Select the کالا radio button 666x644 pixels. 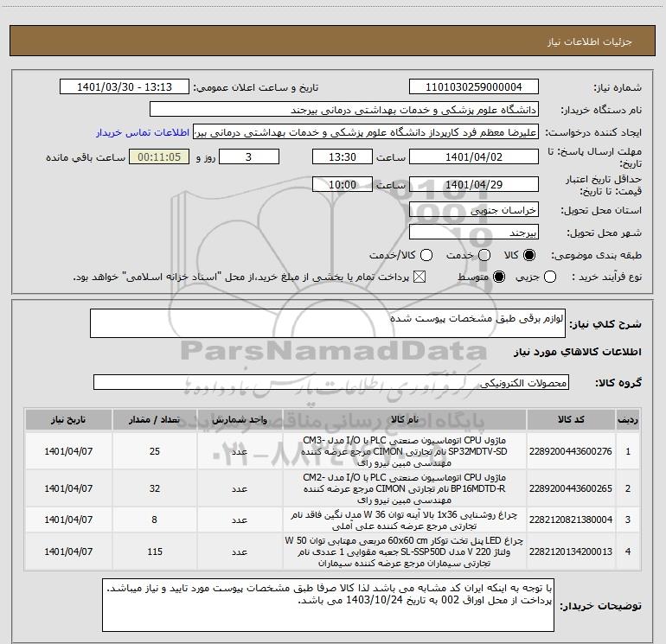click(529, 255)
